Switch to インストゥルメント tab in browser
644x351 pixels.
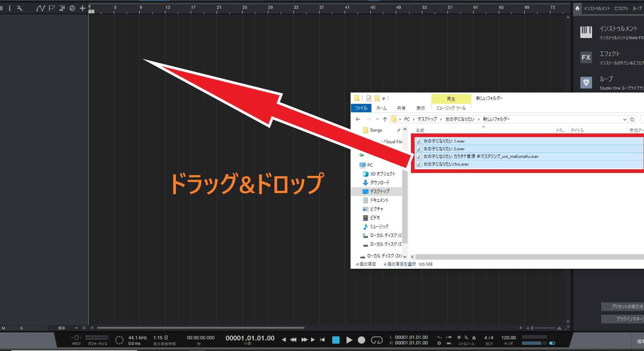597,8
